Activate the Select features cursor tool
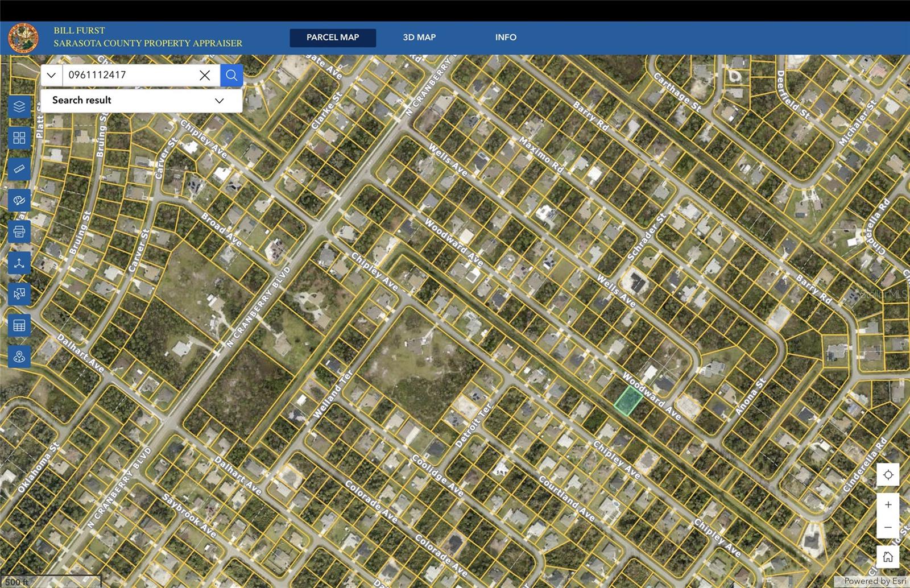This screenshot has height=588, width=910. [19, 294]
